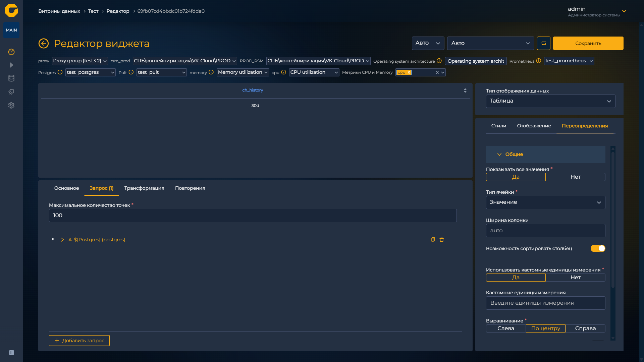The height and width of the screenshot is (362, 644).
Task: Open the Тип ячейки Значение dropdown
Action: pos(545,202)
